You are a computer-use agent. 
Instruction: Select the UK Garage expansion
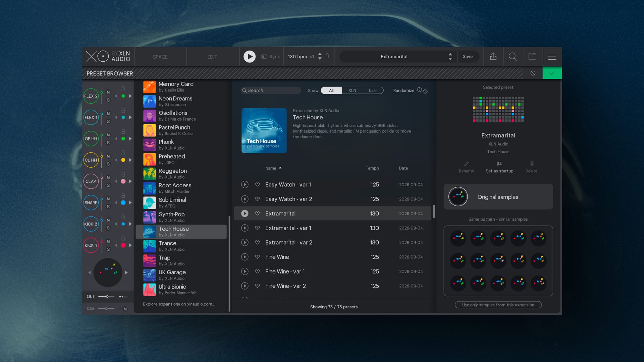tap(181, 275)
